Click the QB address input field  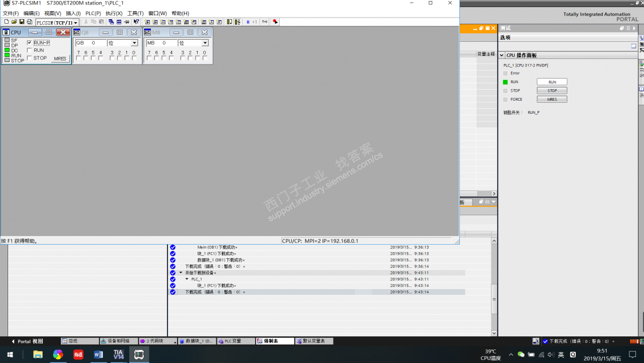pos(91,43)
